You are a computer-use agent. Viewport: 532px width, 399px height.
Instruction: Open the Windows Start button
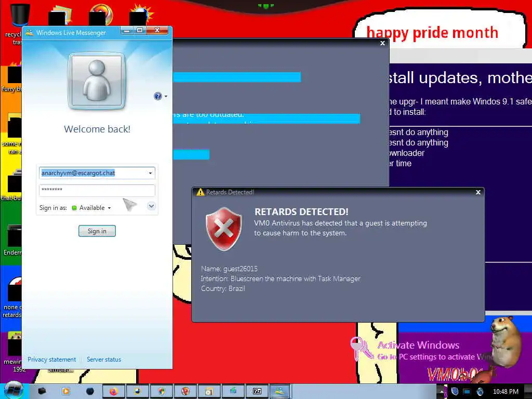13,390
